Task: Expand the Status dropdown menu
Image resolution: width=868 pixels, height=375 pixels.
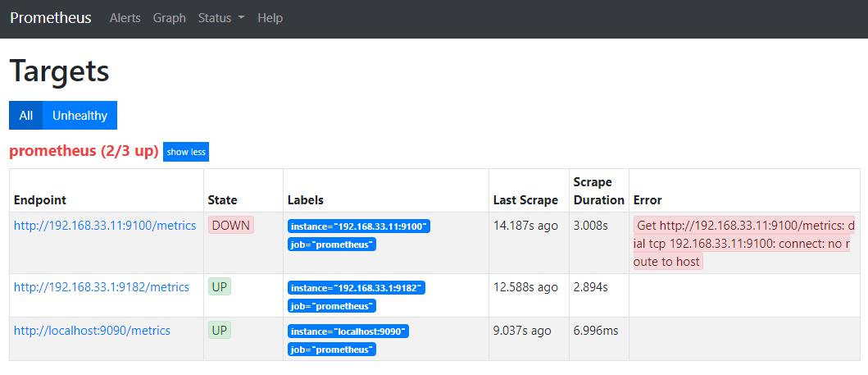Action: 221,18
